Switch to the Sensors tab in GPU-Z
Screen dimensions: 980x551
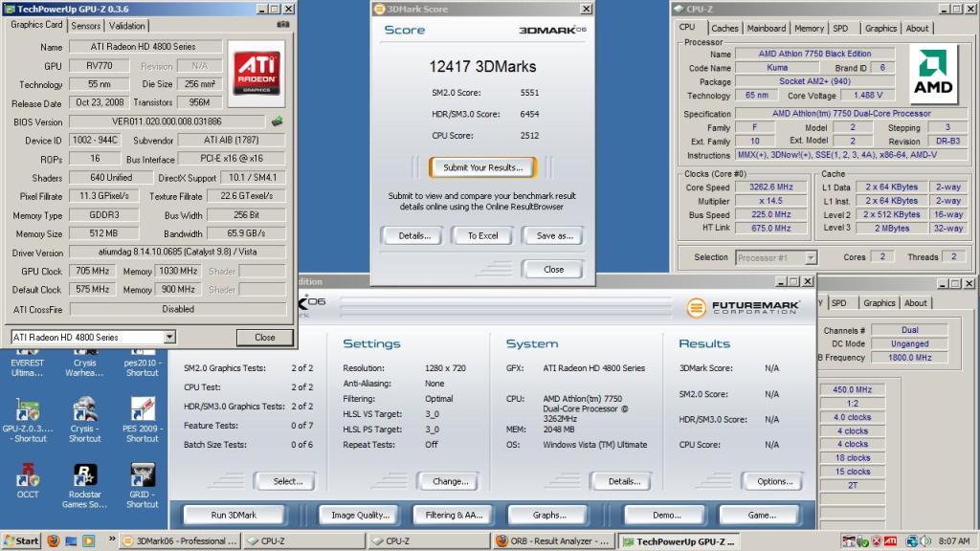tap(85, 26)
